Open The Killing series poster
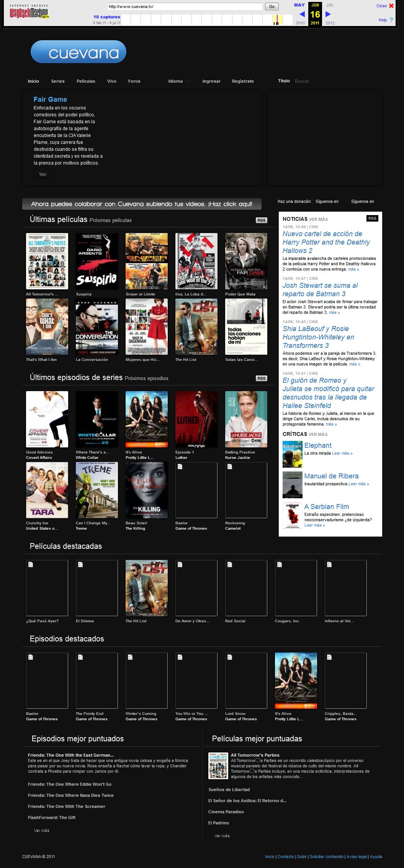 [x=147, y=490]
